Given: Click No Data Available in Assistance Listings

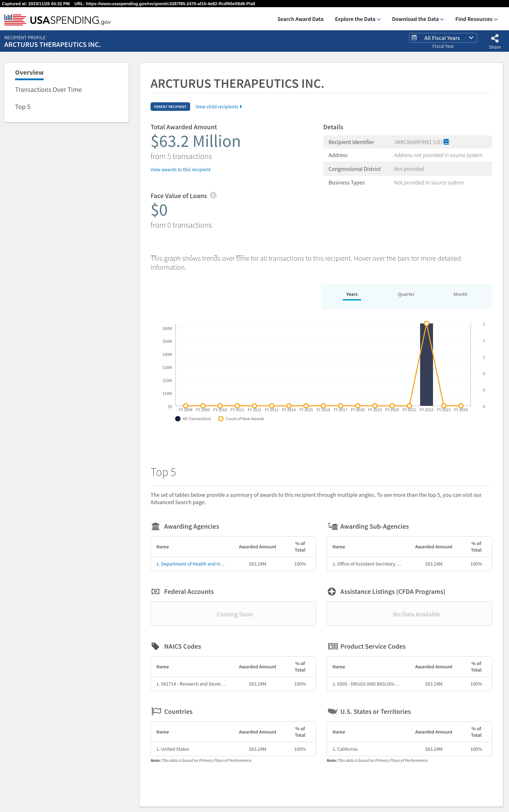Looking at the screenshot, I should coord(416,614).
